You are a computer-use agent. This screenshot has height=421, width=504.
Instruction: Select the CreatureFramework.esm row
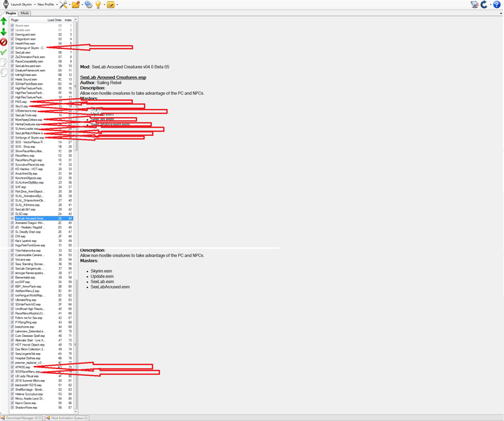click(x=42, y=71)
